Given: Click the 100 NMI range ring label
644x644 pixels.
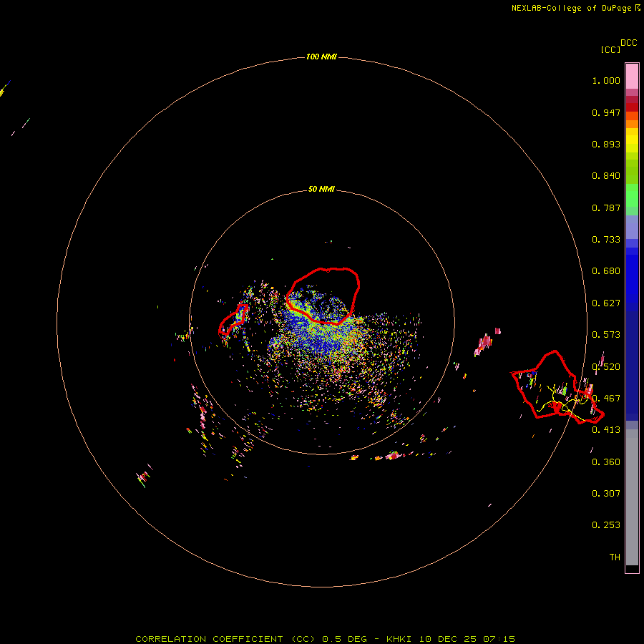Looking at the screenshot, I should point(321,57).
